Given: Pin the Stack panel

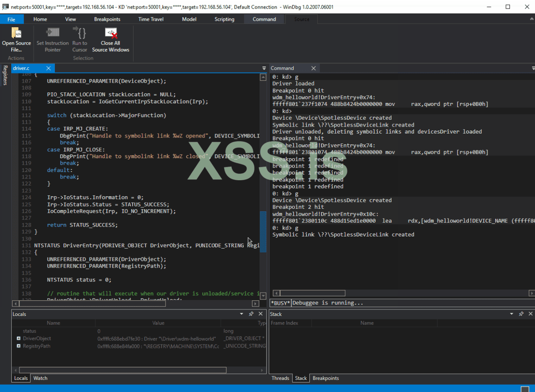Looking at the screenshot, I should pyautogui.click(x=521, y=314).
